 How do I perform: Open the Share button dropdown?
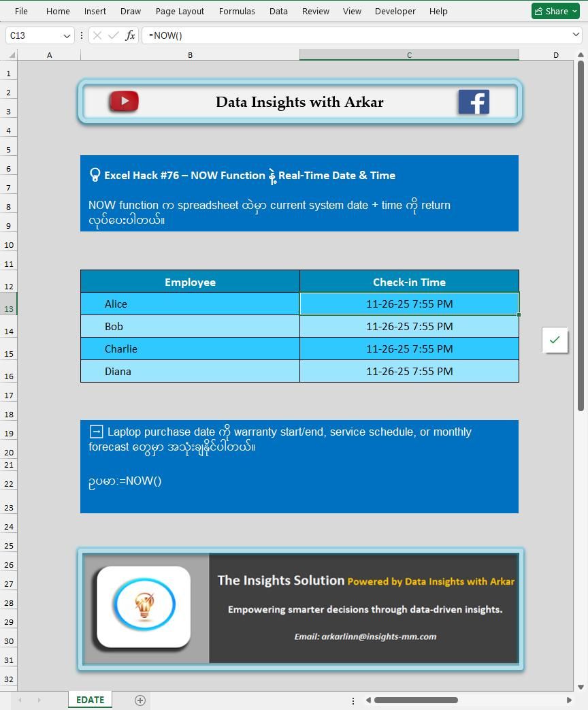click(575, 11)
